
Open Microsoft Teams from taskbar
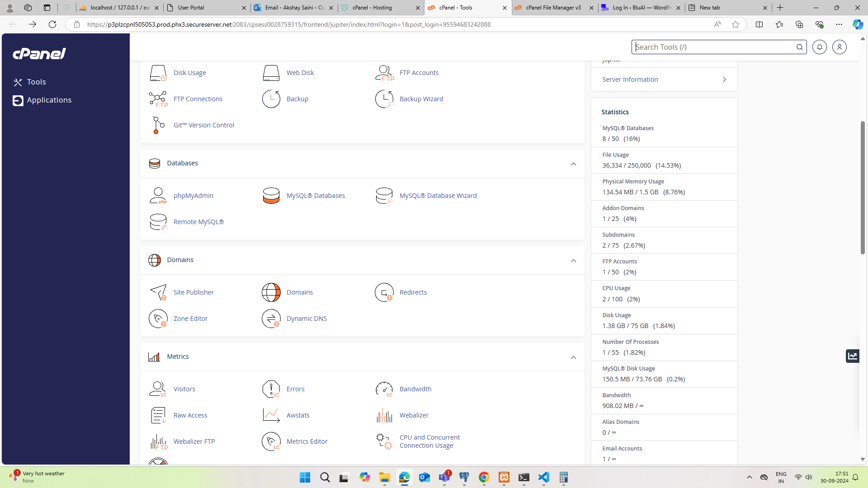pyautogui.click(x=444, y=478)
